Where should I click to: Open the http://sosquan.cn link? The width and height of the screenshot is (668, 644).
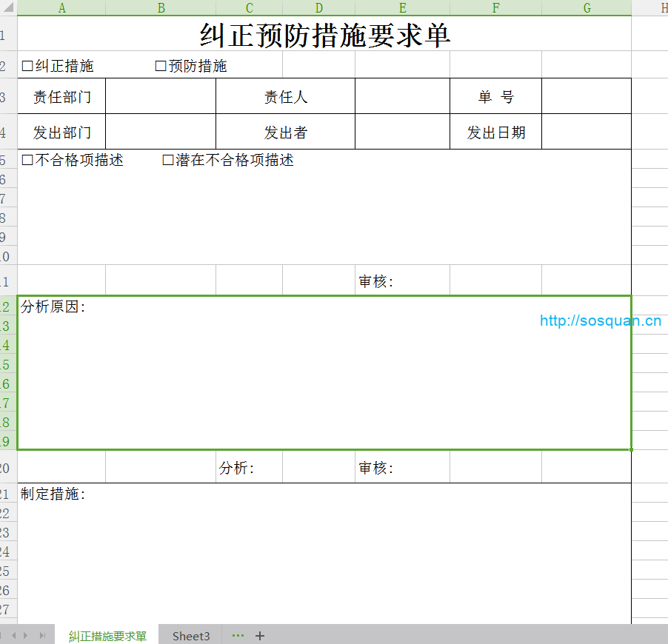(600, 321)
